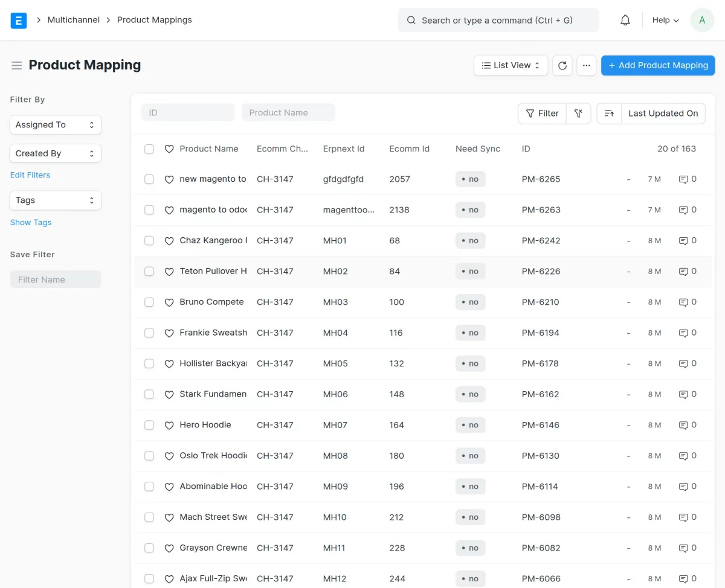This screenshot has height=588, width=725.
Task: Click the Add Product Mapping button
Action: (658, 65)
